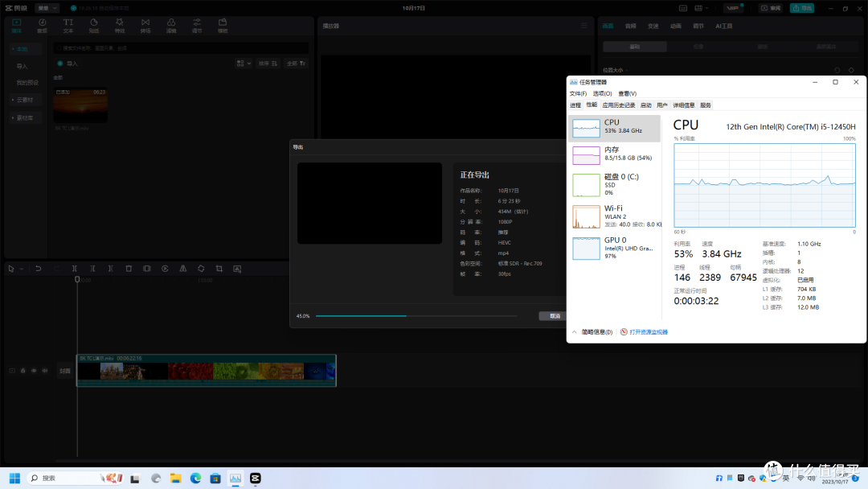Viewport: 868px width, 489px height.
Task: Click the crop icon in timeline toolbar
Action: (219, 269)
